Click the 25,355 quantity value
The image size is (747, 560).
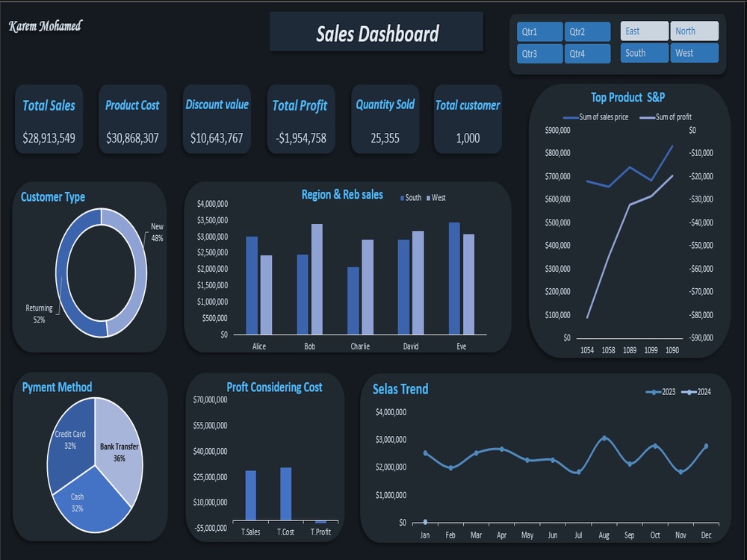tap(385, 138)
